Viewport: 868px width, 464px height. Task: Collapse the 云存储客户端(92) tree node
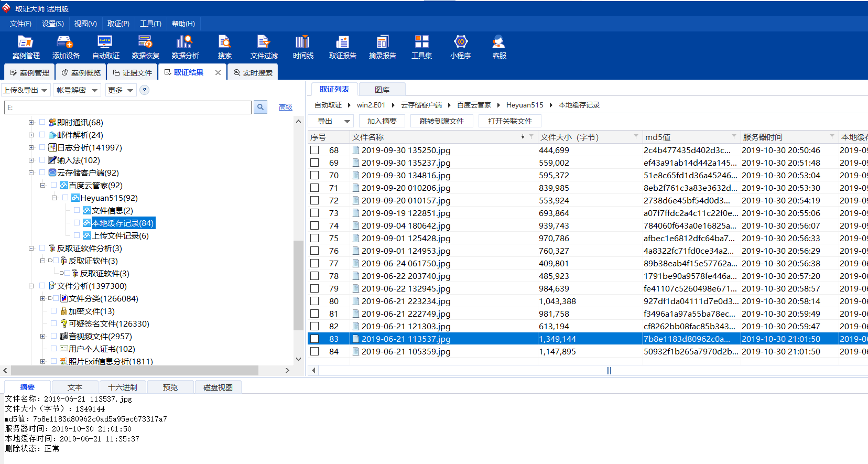click(31, 172)
